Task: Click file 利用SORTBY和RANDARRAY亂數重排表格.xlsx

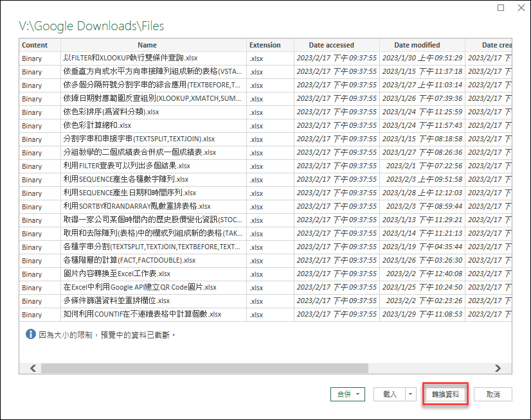Action: click(137, 206)
